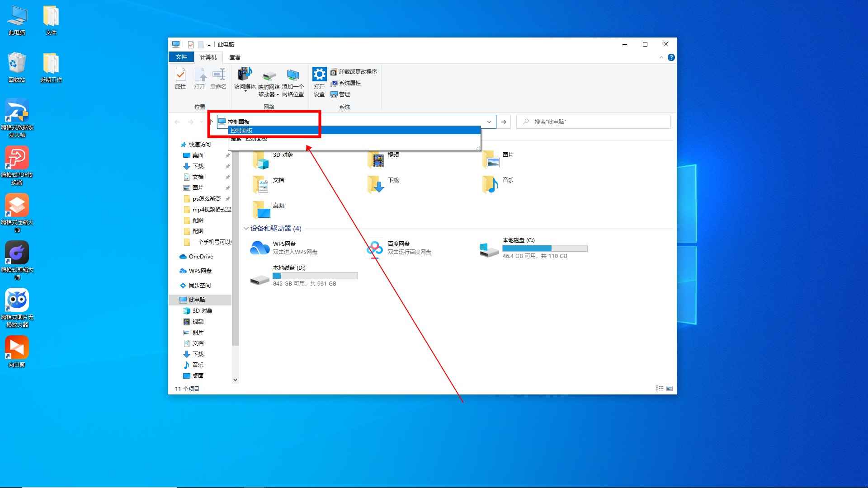Collapse the Devices and drives (设备和驱动器) section
The width and height of the screenshot is (868, 488).
point(246,229)
